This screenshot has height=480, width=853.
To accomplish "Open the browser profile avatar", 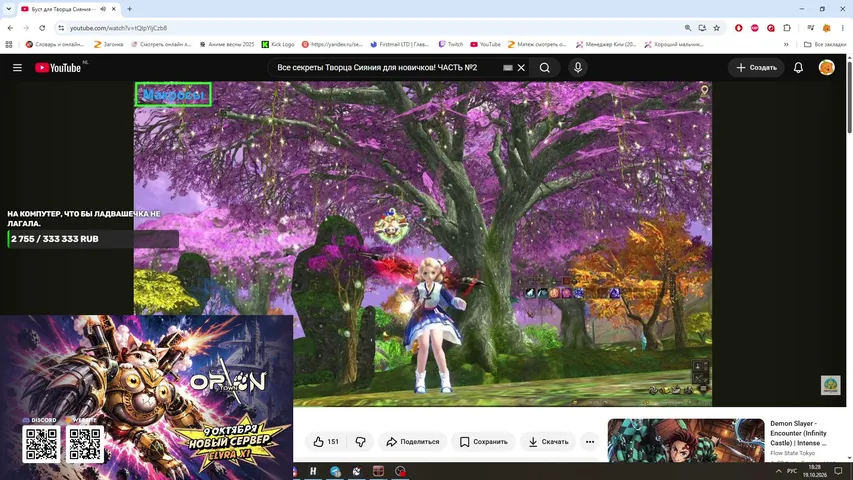I will [x=826, y=28].
